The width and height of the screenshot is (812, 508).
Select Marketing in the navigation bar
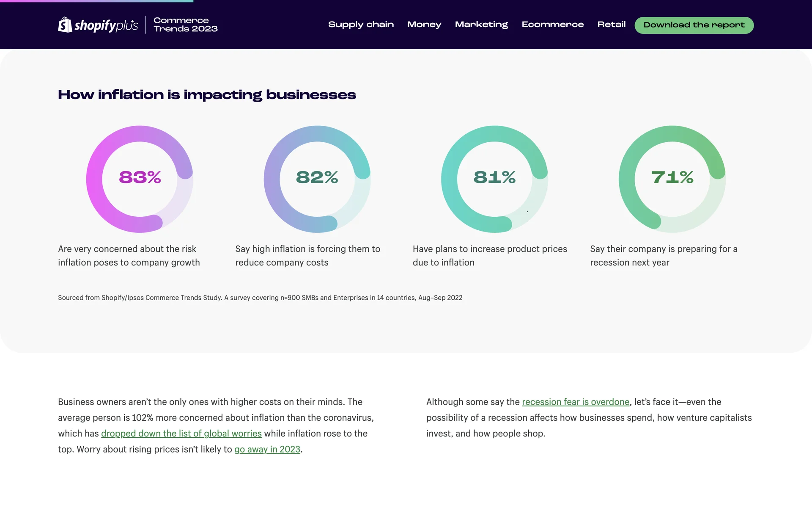coord(481,25)
